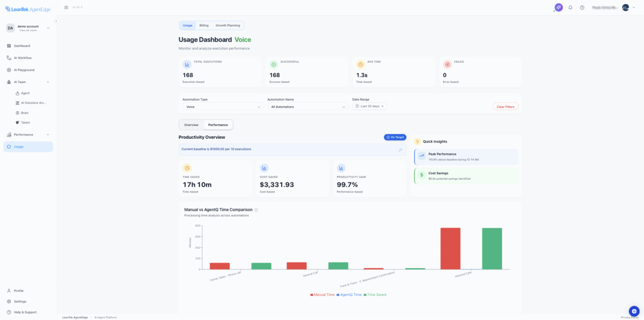This screenshot has height=320, width=644.
Task: Click the Privacy Policy link
Action: point(630,317)
